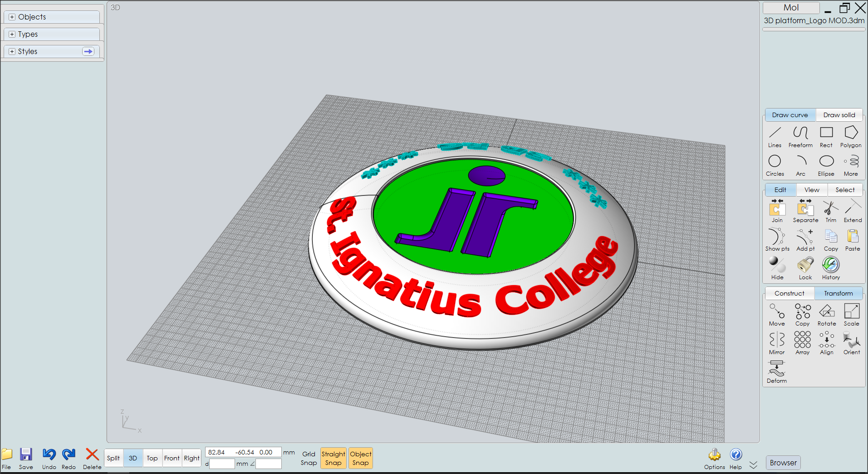Click the Styles arrow button
Viewport: 868px width, 474px height.
click(88, 51)
